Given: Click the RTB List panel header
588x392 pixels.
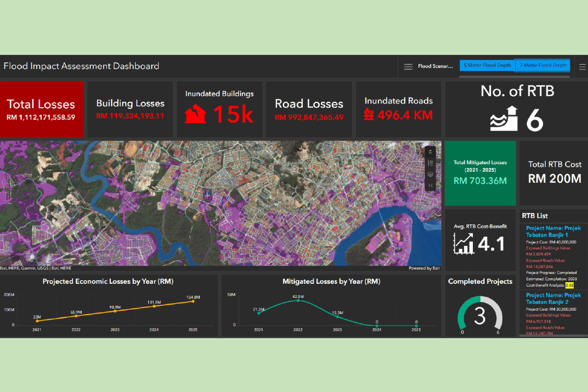Looking at the screenshot, I should [535, 216].
